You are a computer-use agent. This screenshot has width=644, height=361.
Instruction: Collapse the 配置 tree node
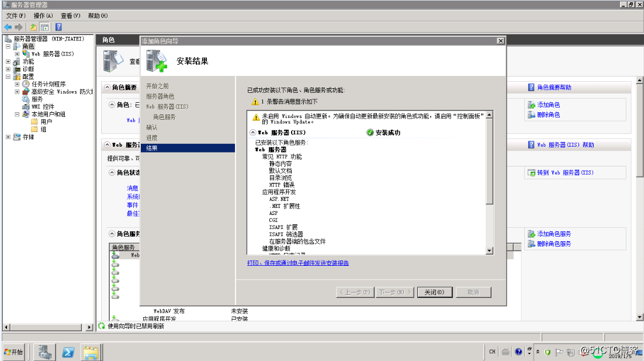click(x=8, y=77)
